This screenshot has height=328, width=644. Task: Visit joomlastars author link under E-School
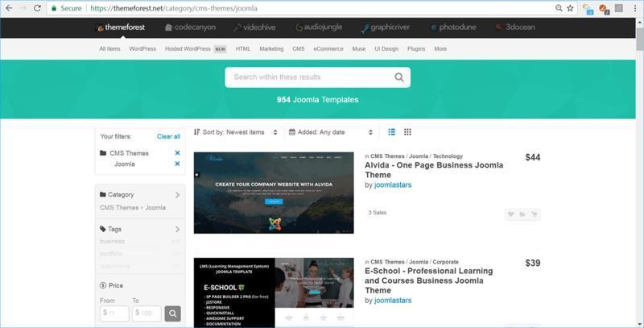pos(393,301)
